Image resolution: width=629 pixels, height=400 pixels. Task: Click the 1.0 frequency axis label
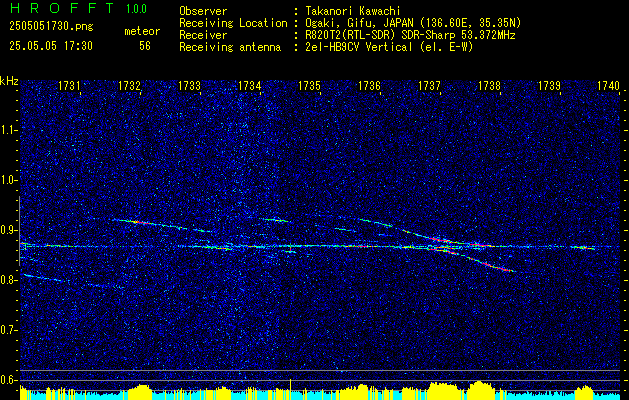(8, 181)
